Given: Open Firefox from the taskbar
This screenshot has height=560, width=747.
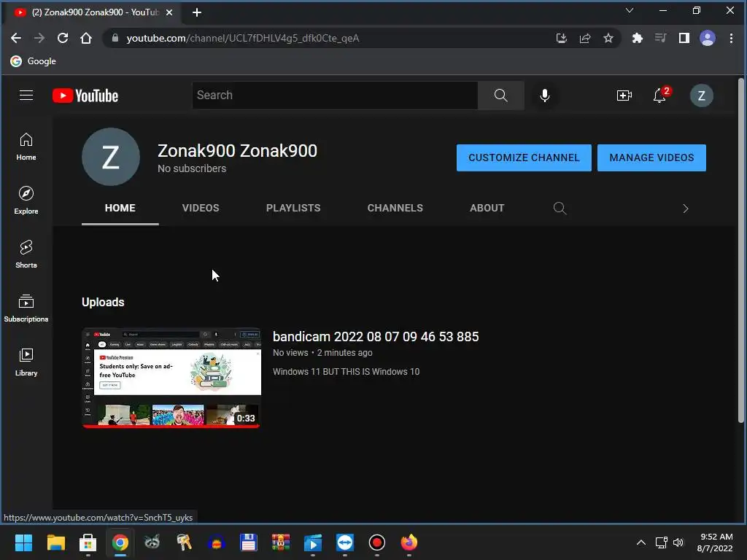Looking at the screenshot, I should (x=409, y=542).
